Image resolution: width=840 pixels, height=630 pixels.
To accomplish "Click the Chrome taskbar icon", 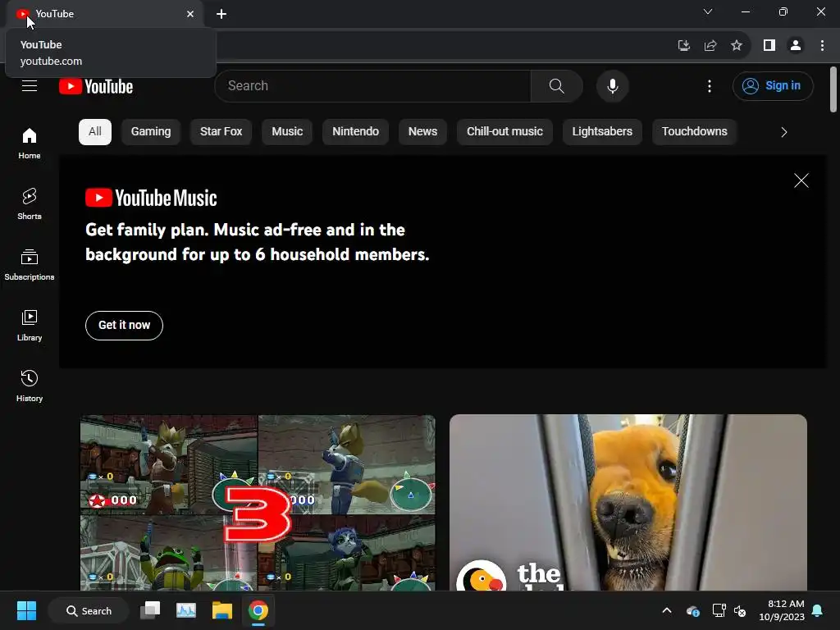I will point(258,610).
